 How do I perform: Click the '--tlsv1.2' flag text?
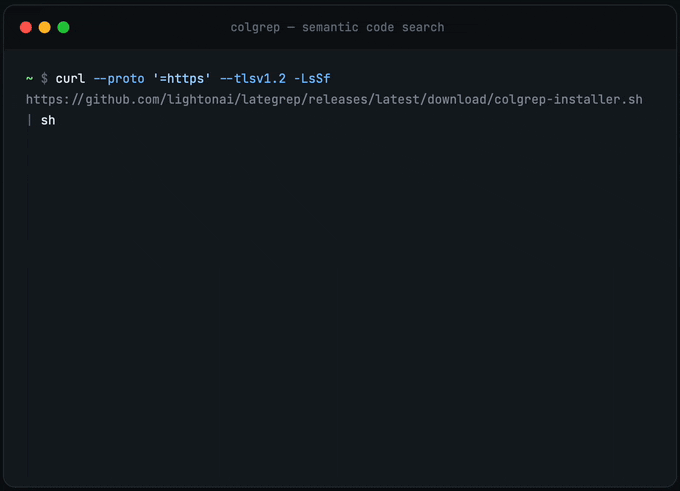(253, 79)
